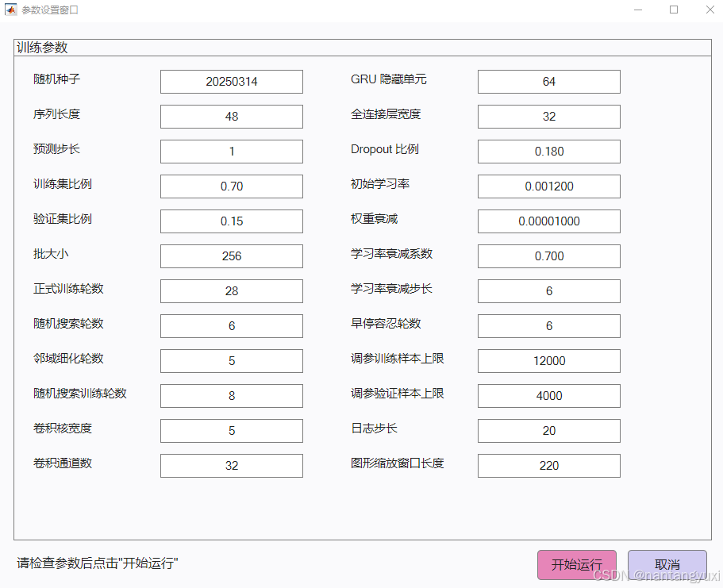Image resolution: width=723 pixels, height=588 pixels.
Task: Select the 邻域细化轮数 input field
Action: click(x=232, y=360)
